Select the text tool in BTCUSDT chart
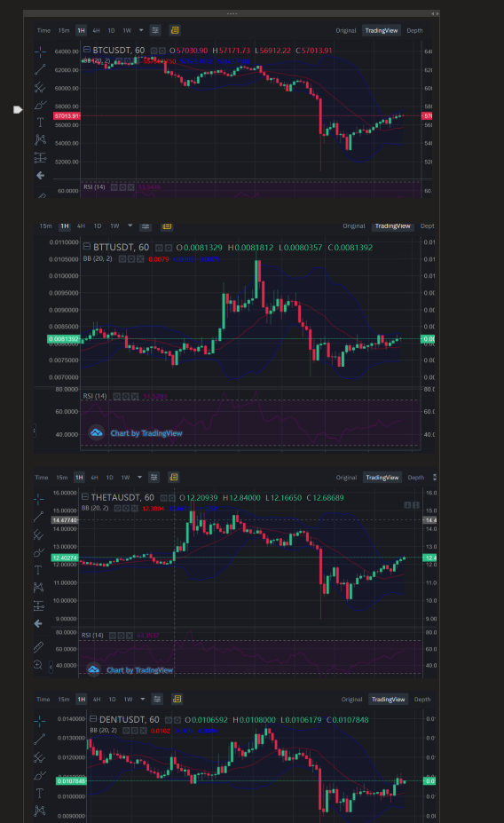 coord(41,123)
